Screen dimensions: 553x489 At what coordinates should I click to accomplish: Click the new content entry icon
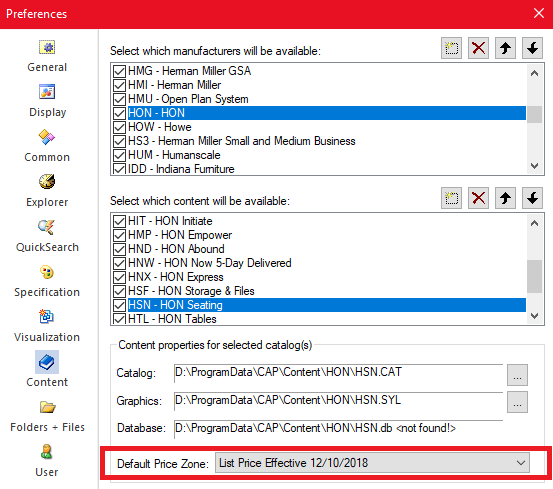pyautogui.click(x=451, y=198)
